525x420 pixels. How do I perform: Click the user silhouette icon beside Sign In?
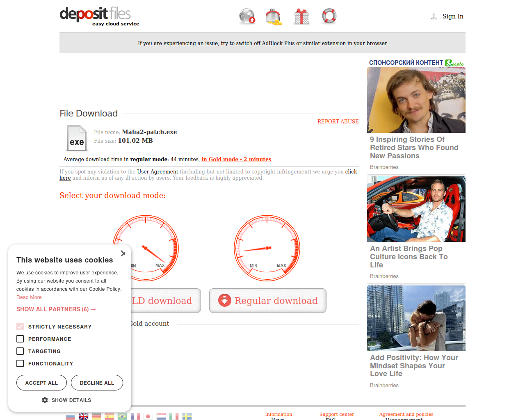coord(434,16)
